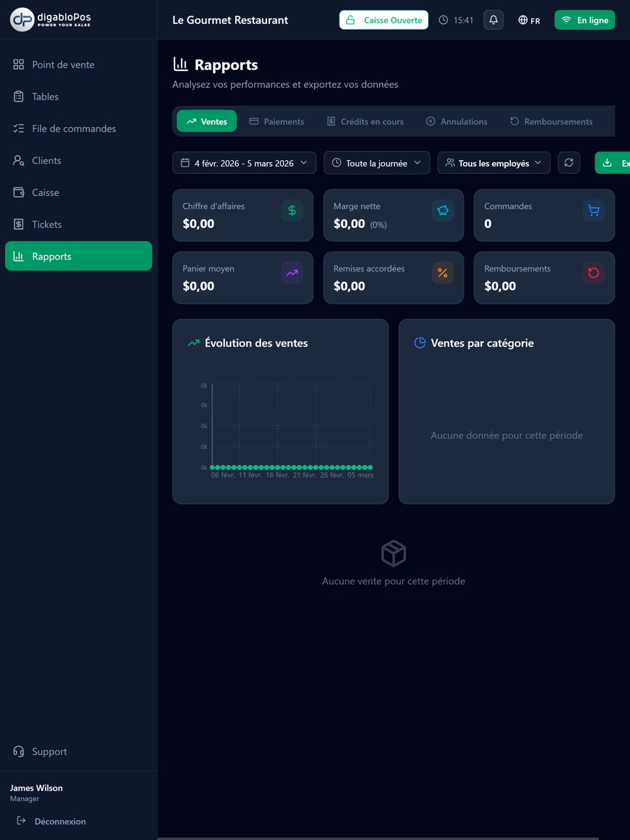Switch to the Ventes tab
The width and height of the screenshot is (630, 840).
207,121
